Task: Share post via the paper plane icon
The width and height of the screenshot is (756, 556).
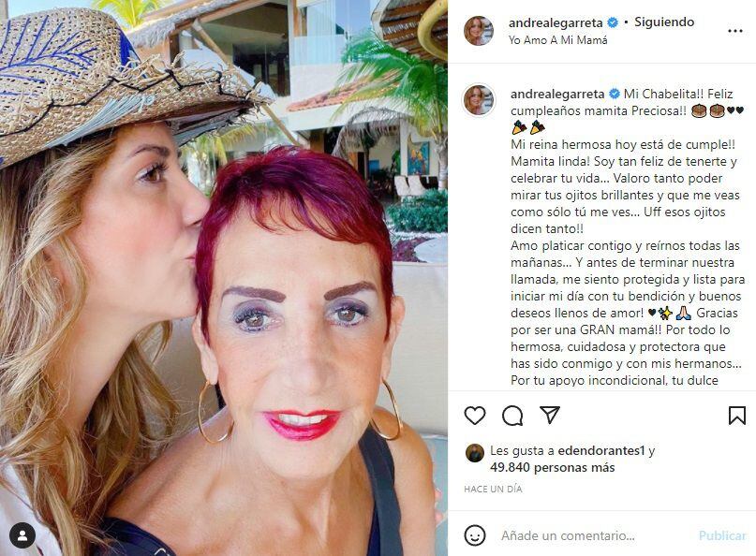Action: point(550,415)
